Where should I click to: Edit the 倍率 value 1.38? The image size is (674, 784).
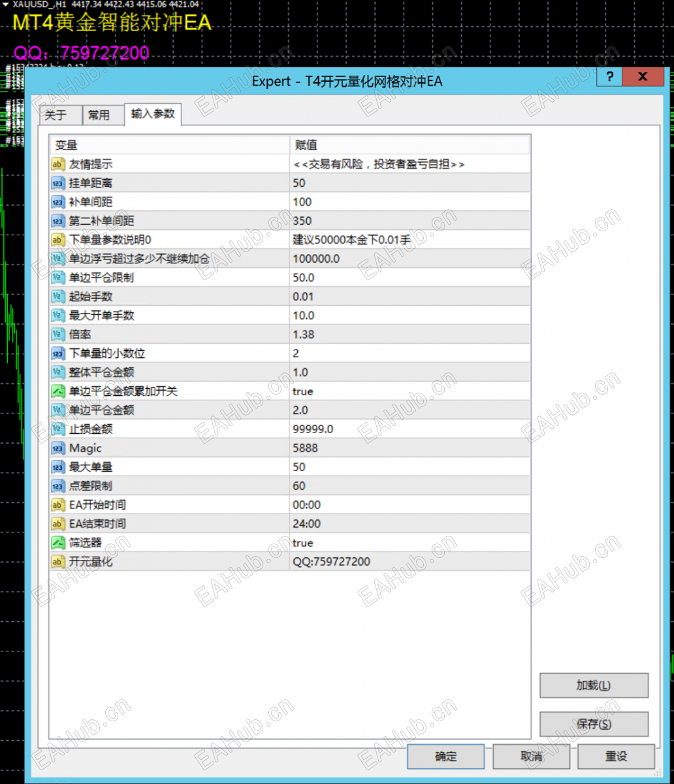(x=409, y=335)
